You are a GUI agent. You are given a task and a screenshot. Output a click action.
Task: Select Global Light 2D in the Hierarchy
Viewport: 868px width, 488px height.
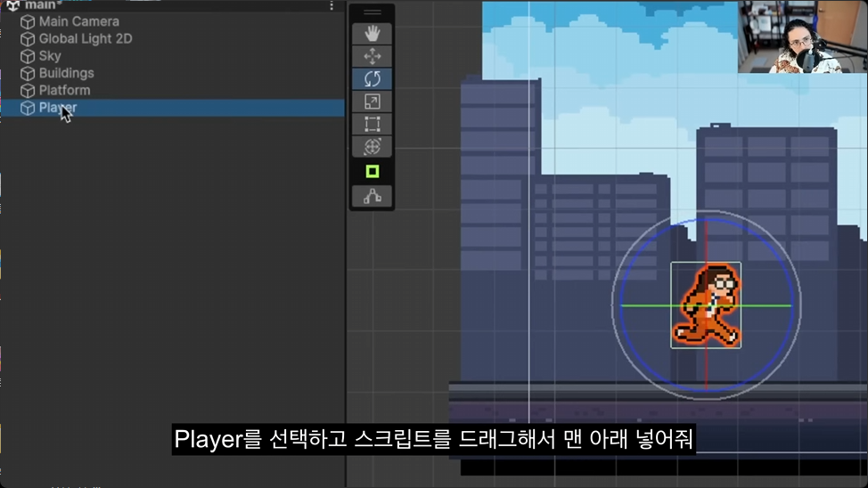click(x=86, y=38)
